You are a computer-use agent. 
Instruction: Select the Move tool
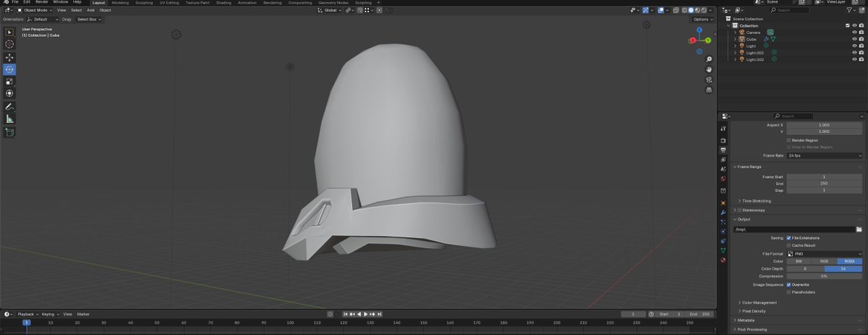[x=9, y=57]
